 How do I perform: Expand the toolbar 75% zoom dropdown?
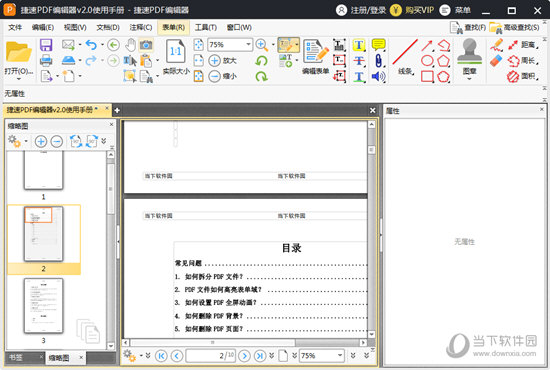tap(248, 45)
